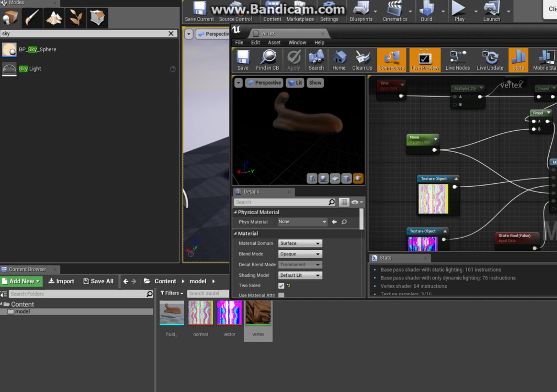Expand the Material Domain dropdown
The width and height of the screenshot is (557, 392).
(300, 243)
